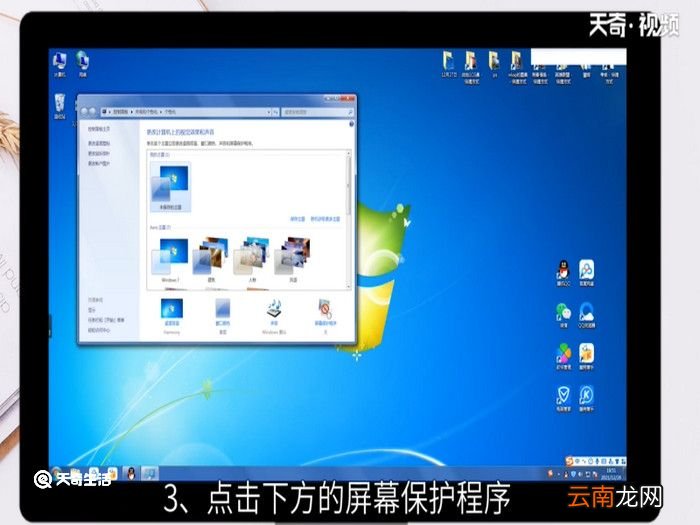This screenshot has height=525, width=700.
Task: Select the Characters Aero theme thumbnail
Action: pyautogui.click(x=252, y=260)
